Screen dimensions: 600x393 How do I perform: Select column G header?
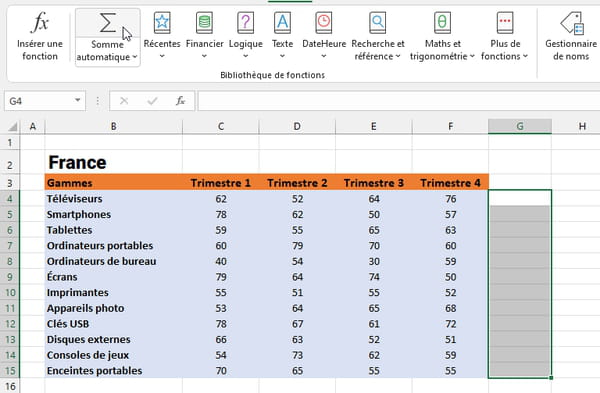[x=520, y=126]
